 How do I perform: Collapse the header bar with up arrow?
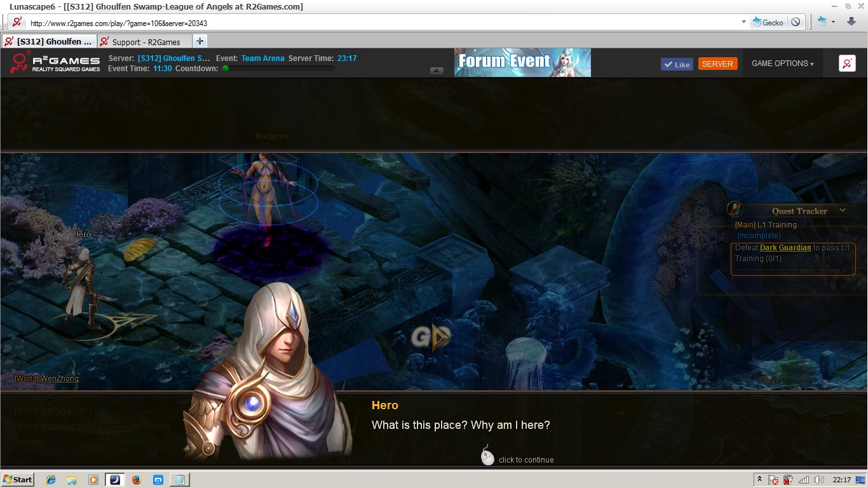click(437, 71)
